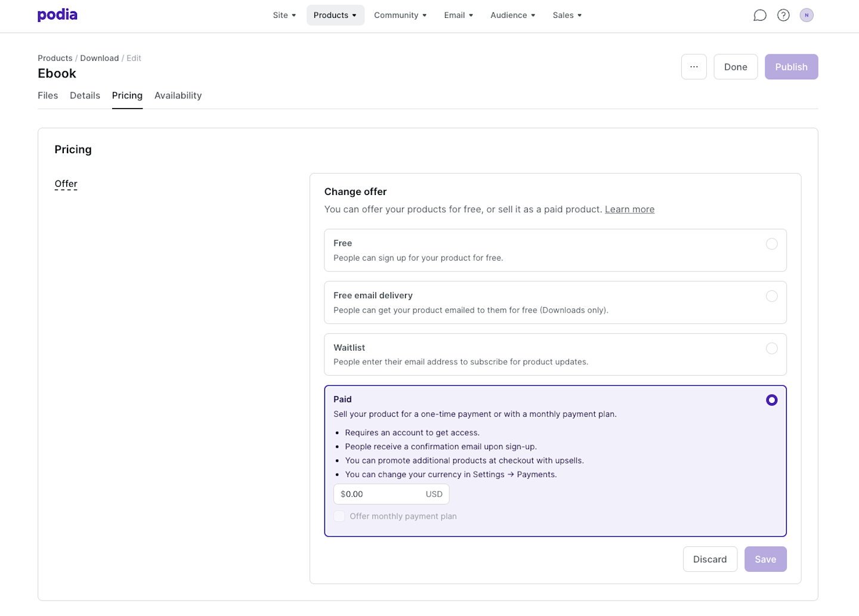Open the chat messages icon
Image resolution: width=859 pixels, height=616 pixels.
tap(759, 16)
